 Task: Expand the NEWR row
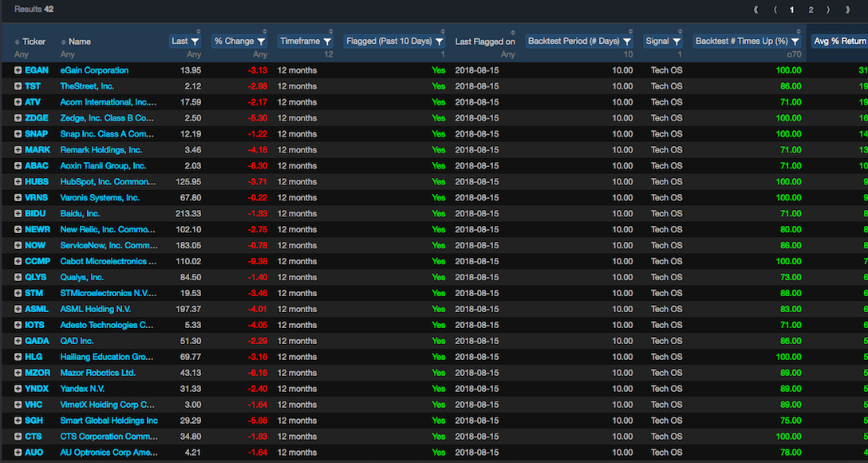click(18, 230)
